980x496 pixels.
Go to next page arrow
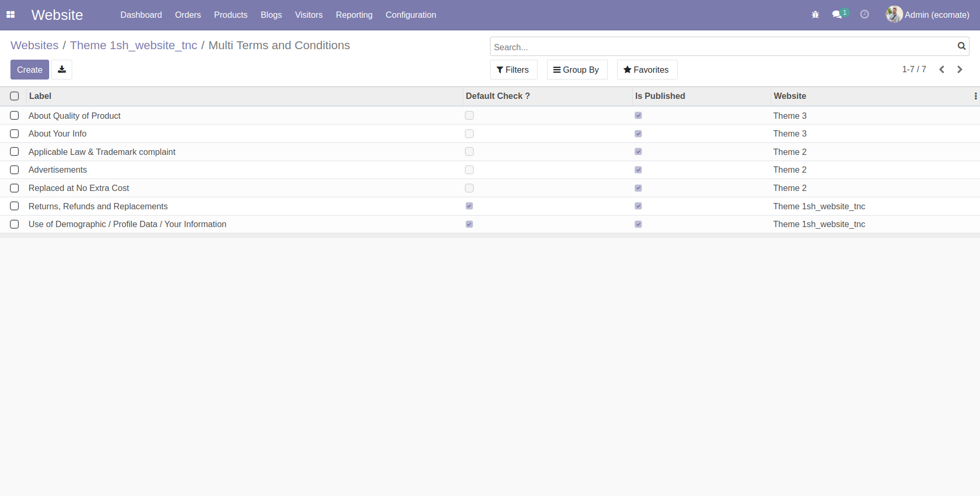pos(960,70)
